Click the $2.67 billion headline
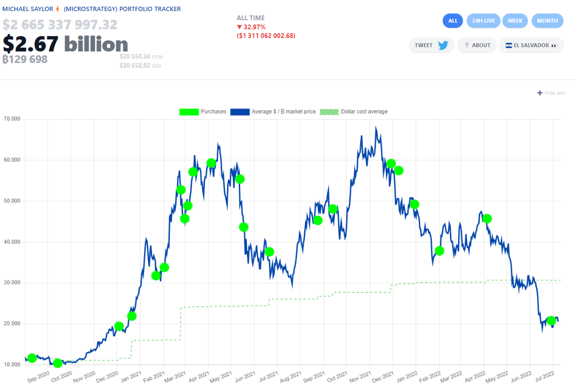 click(65, 44)
